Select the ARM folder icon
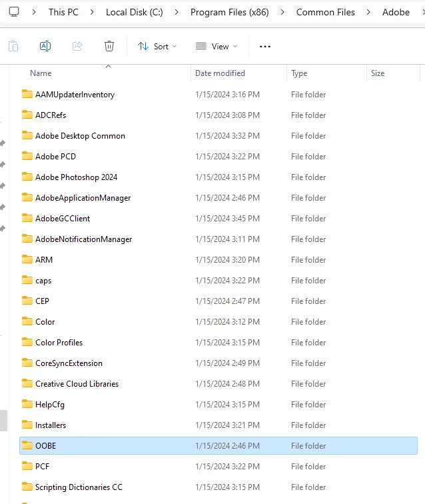 pyautogui.click(x=27, y=259)
